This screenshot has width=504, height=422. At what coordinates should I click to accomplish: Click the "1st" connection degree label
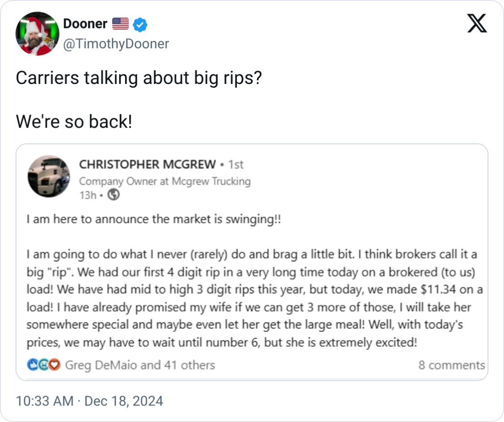point(236,164)
